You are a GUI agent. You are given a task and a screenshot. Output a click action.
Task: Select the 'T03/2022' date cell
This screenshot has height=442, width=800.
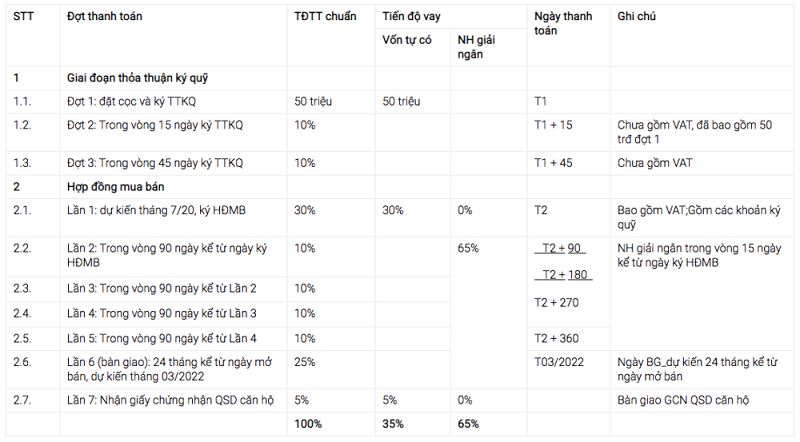click(x=559, y=359)
